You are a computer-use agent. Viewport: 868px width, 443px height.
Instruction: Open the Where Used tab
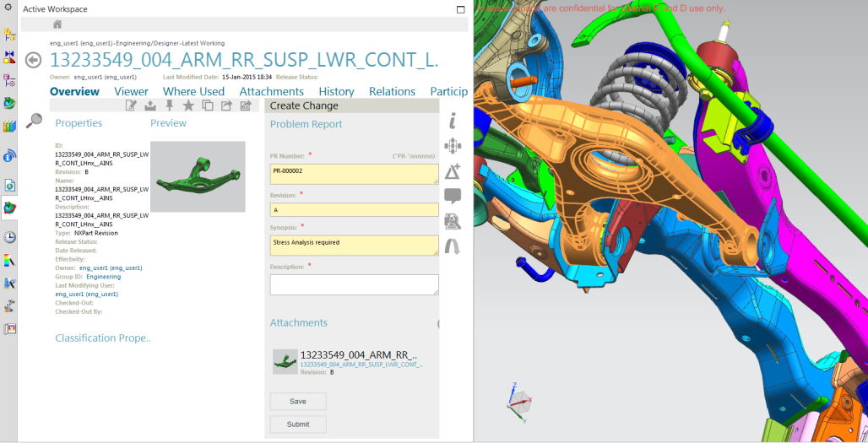(193, 91)
